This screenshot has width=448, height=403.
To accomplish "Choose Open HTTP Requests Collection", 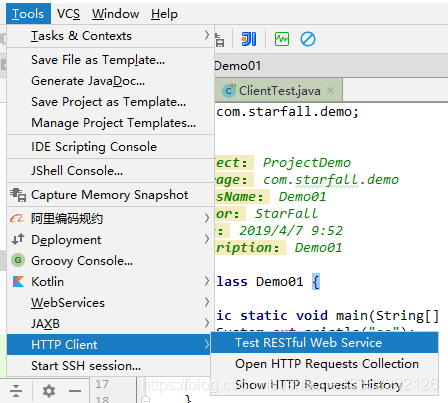I will [325, 364].
